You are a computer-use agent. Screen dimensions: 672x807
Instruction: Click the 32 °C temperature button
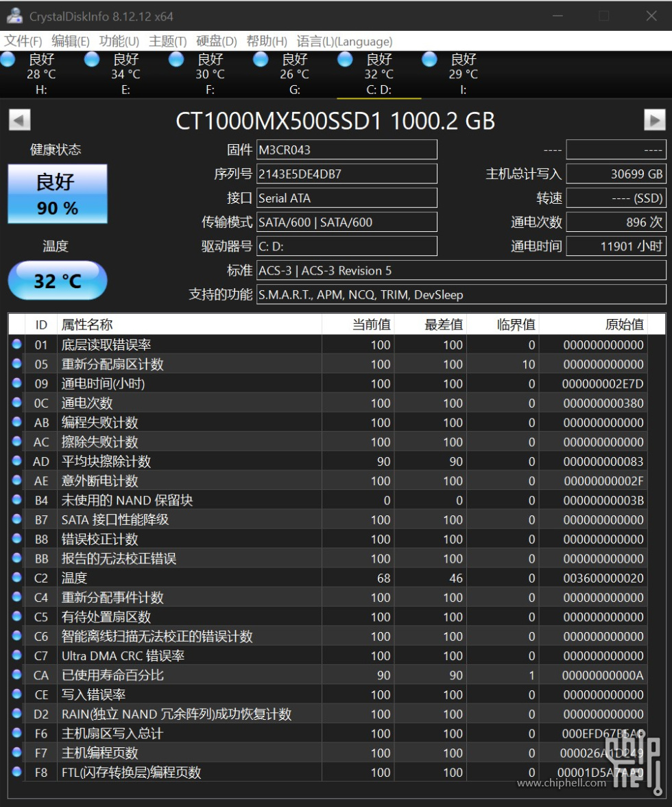point(58,281)
